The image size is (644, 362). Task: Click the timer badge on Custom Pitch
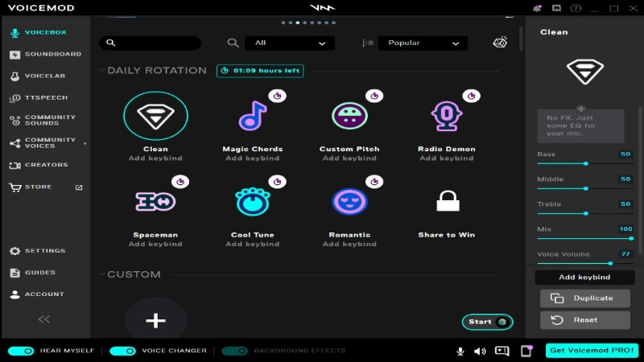pyautogui.click(x=374, y=96)
